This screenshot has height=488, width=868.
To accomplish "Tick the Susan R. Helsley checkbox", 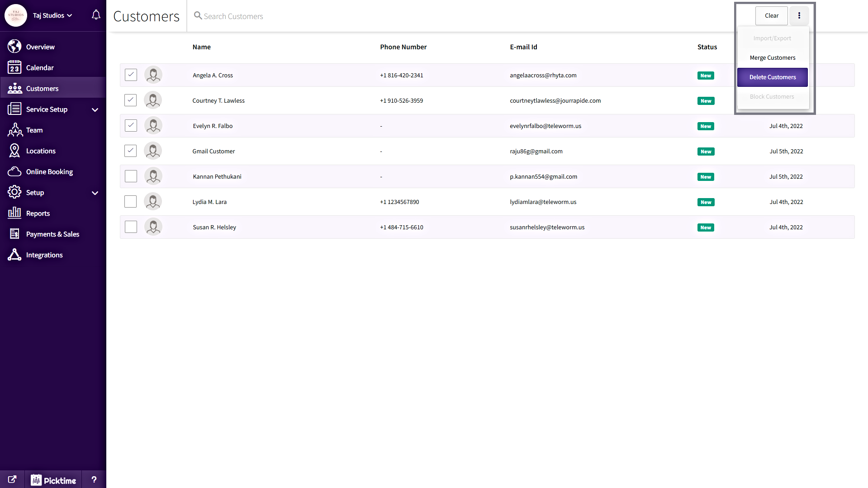I will pos(131,227).
